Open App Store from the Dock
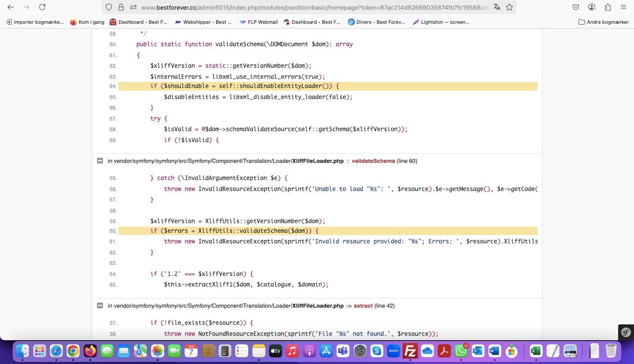The image size is (634, 364). coord(326,351)
